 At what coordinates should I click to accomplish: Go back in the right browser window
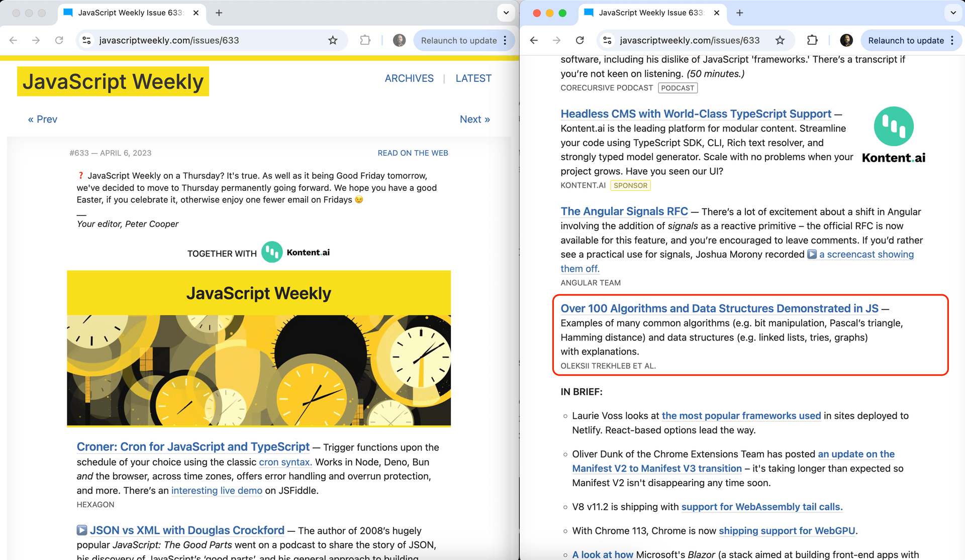click(x=534, y=40)
